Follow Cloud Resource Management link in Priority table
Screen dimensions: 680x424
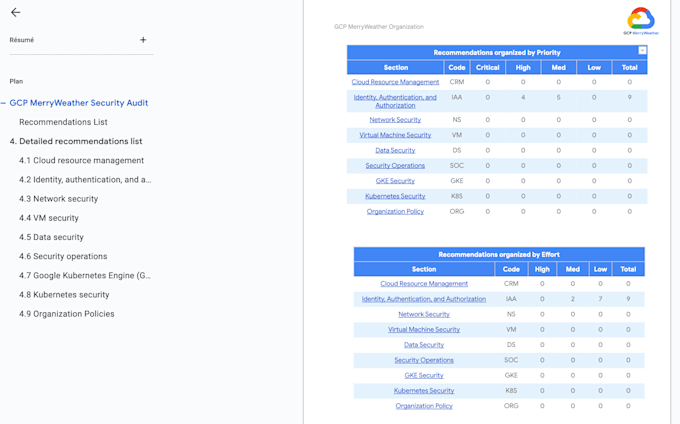[395, 82]
